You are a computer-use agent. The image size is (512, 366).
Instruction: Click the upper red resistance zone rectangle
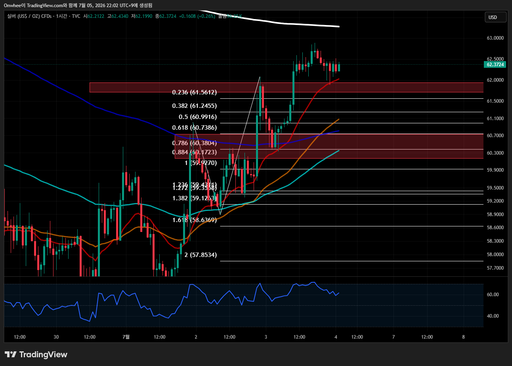(286, 87)
